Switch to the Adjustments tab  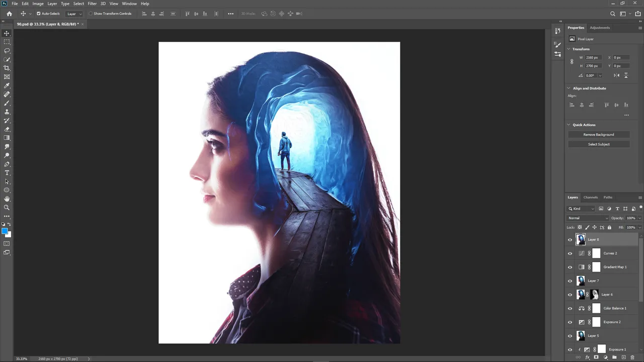point(600,28)
